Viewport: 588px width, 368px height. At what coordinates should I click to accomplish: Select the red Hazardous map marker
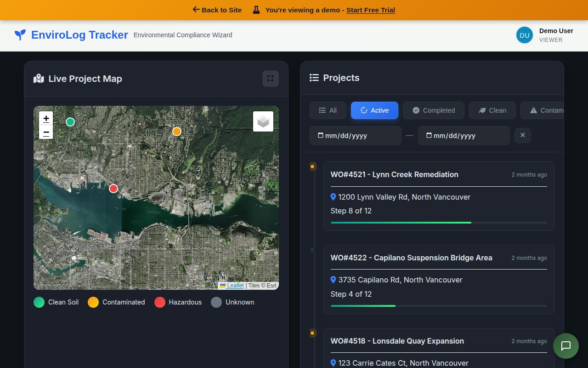coord(113,189)
